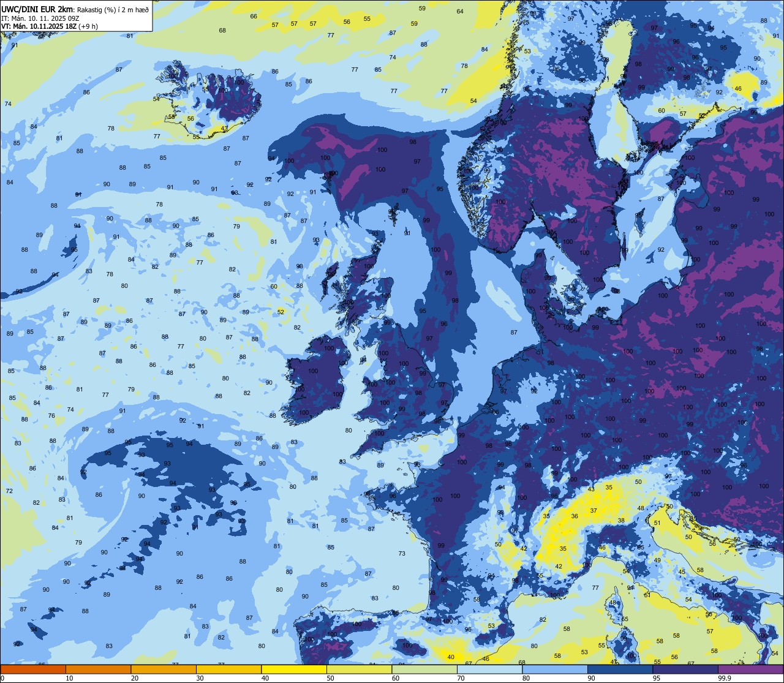Click the golden 30–40 legend swatch

pos(228,669)
